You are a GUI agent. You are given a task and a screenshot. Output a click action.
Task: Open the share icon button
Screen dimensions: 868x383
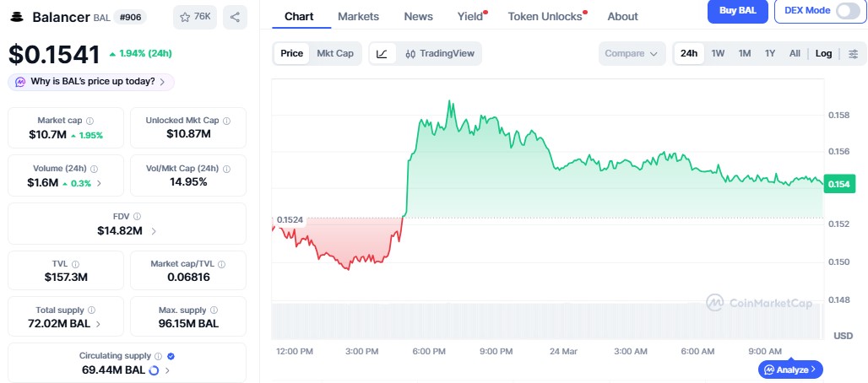pos(235,17)
